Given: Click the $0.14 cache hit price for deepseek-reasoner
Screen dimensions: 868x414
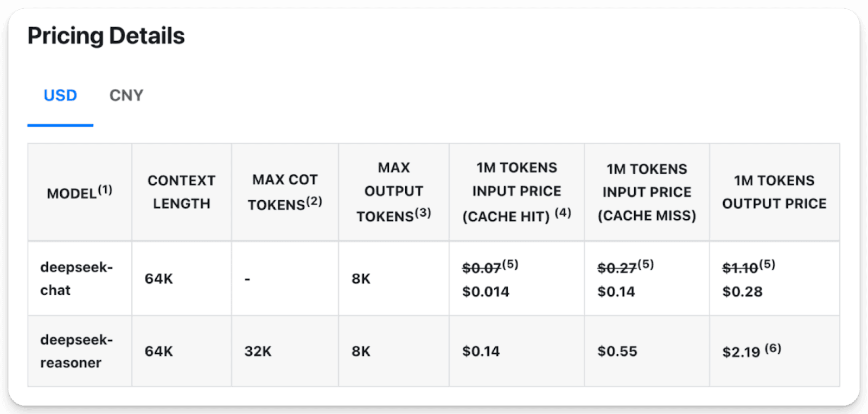Looking at the screenshot, I should click(480, 351).
